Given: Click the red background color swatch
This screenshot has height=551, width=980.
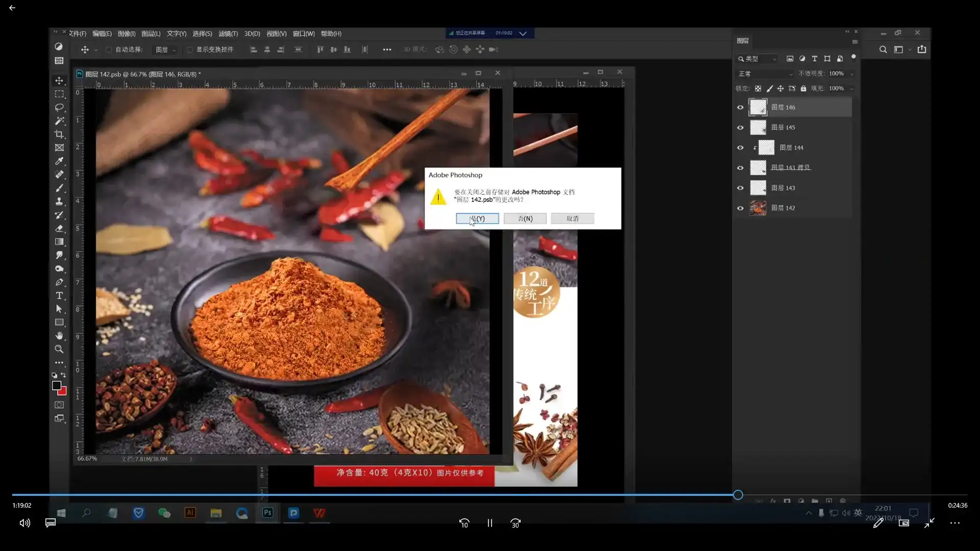Looking at the screenshot, I should 63,391.
